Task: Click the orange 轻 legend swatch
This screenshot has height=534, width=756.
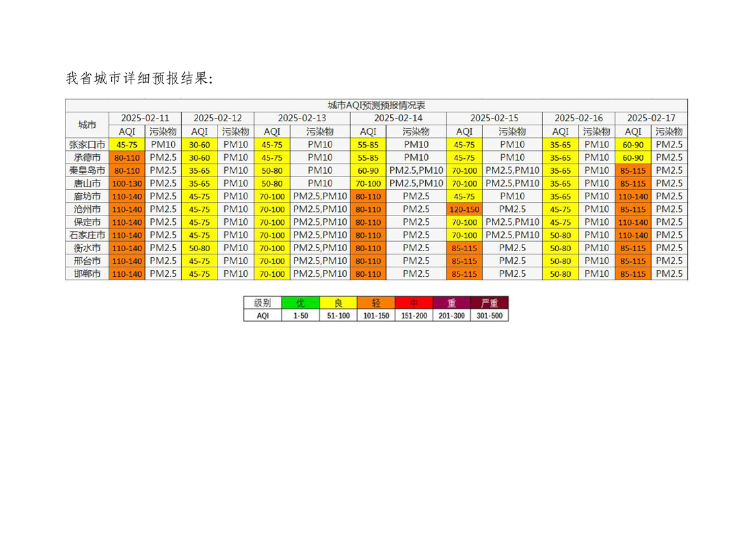Action: 375,303
